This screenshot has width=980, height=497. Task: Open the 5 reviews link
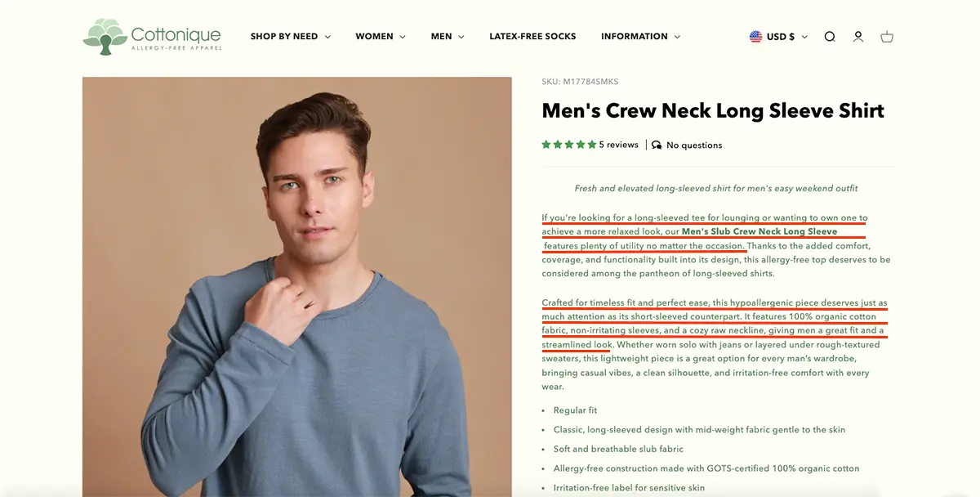[x=618, y=145]
